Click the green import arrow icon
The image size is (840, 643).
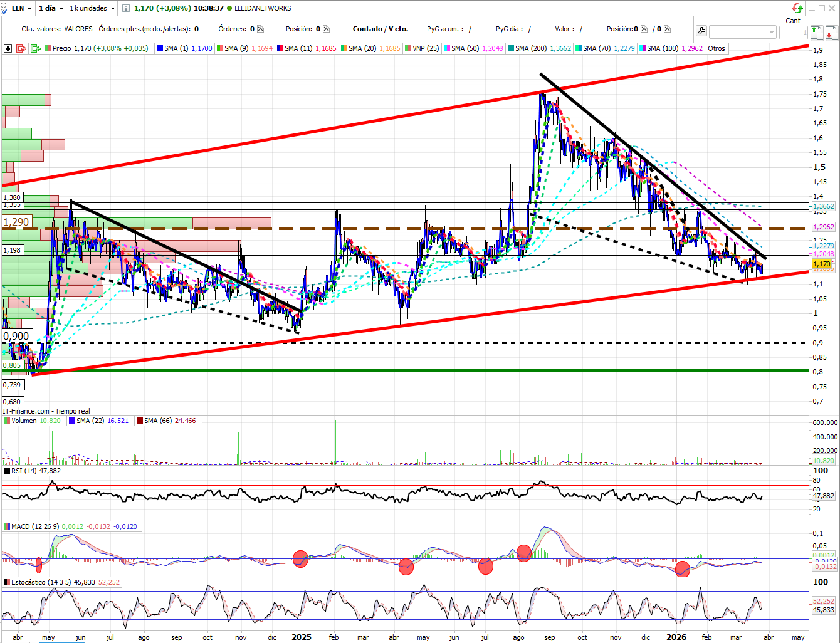pos(35,48)
